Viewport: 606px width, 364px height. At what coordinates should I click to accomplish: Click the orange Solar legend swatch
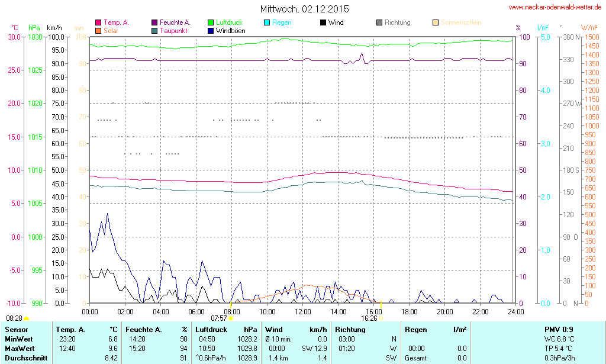click(x=98, y=30)
